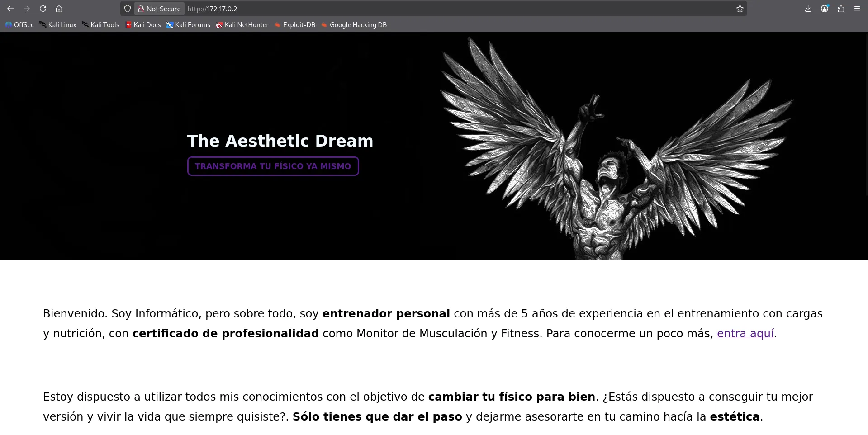Open the Kali Linux bookmark

point(58,25)
